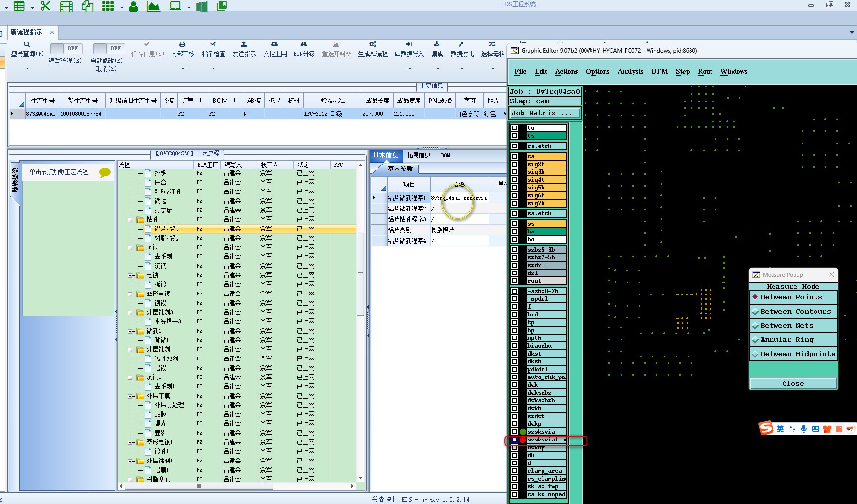Screen dimensions: 857x504
Task: Select the 树脂钻孔 process row
Action: pos(238,238)
